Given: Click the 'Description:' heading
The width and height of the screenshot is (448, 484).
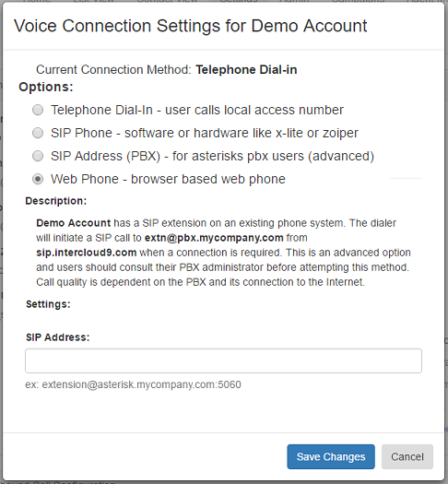Looking at the screenshot, I should click(x=56, y=201).
